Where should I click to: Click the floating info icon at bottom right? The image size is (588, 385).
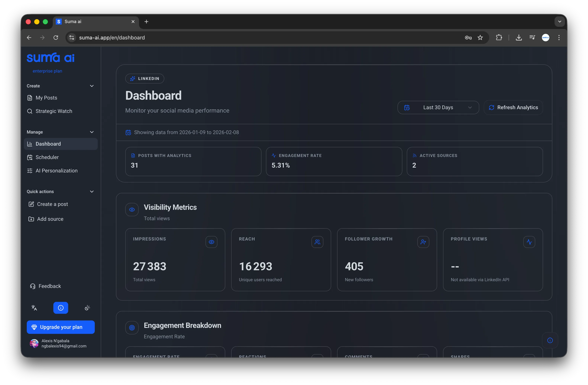[550, 341]
